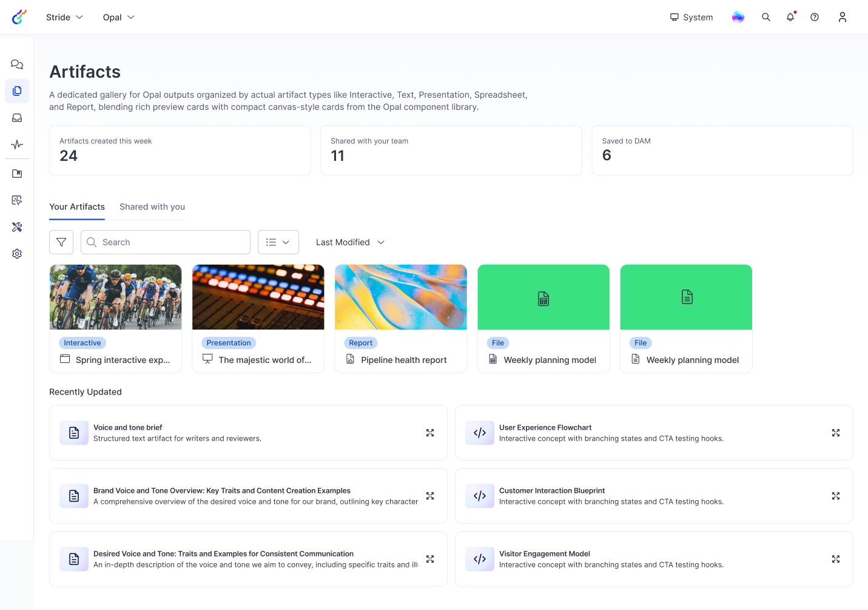This screenshot has width=868, height=610.
Task: Expand the User Experience Flowchart card
Action: [x=835, y=433]
